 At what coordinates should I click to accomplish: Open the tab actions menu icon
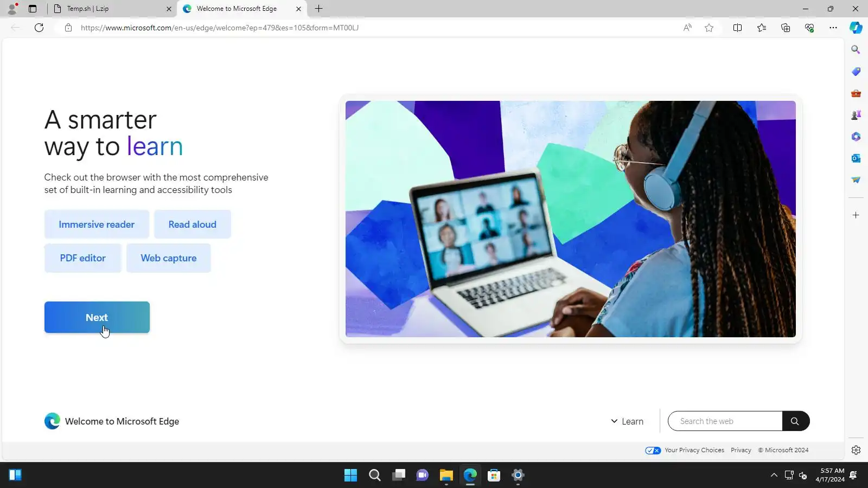(x=33, y=9)
